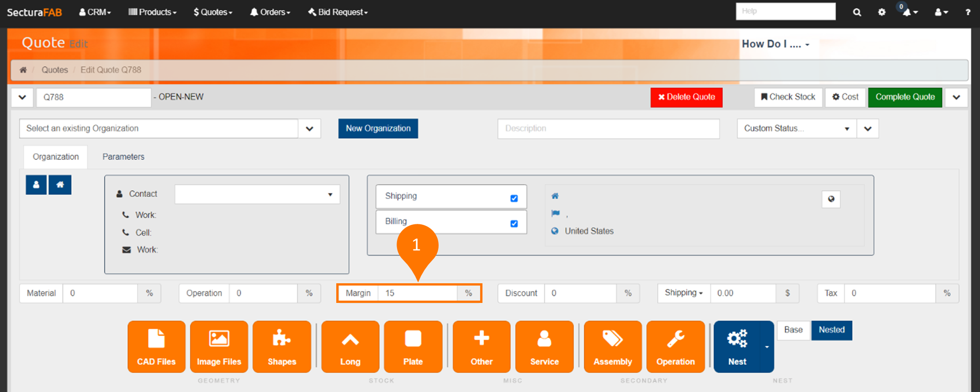The width and height of the screenshot is (980, 392).
Task: Click the Assembly tags icon
Action: (x=612, y=346)
